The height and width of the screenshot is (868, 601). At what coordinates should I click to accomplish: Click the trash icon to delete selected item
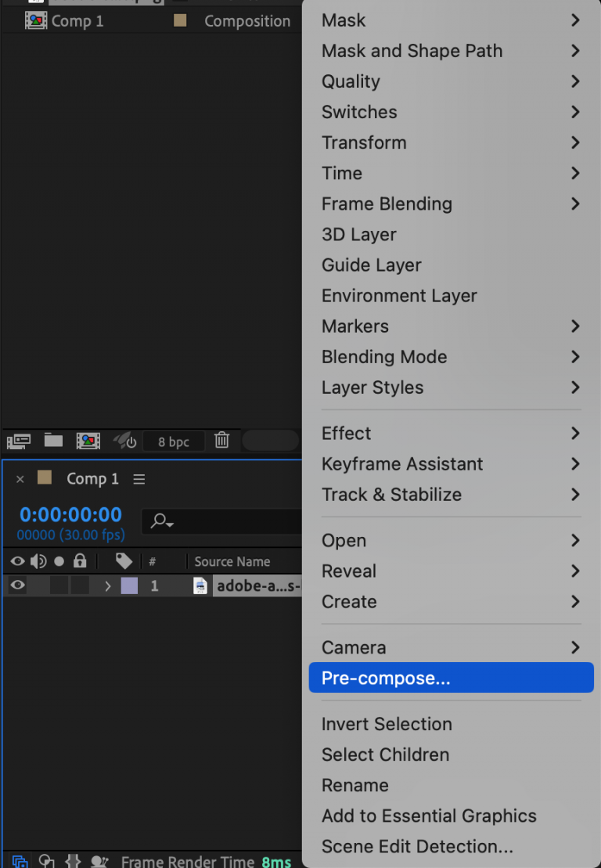coord(221,441)
